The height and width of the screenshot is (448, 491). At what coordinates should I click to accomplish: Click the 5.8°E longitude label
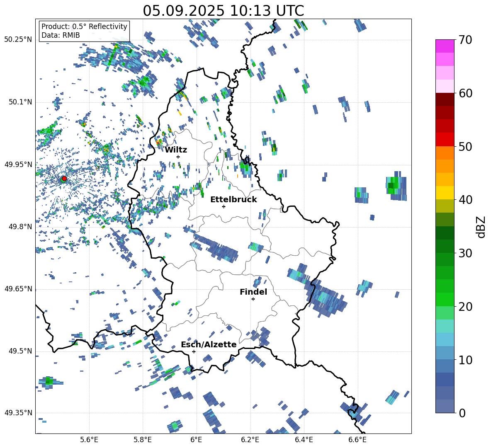[143, 440]
